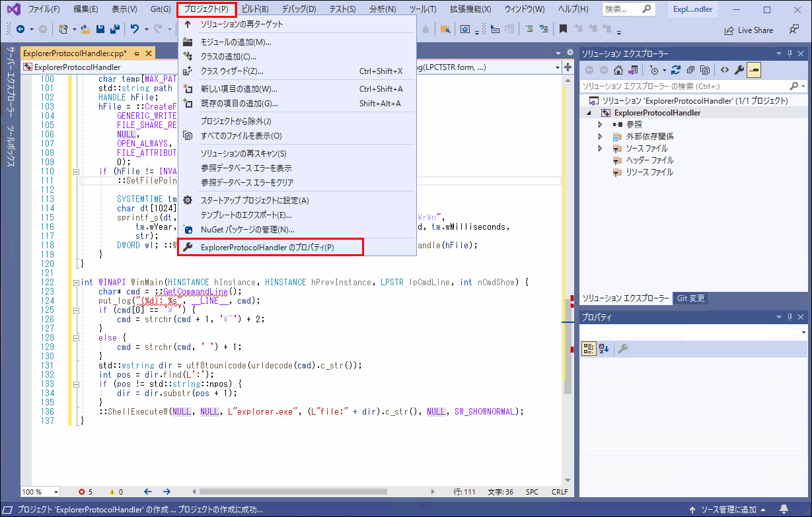Image resolution: width=812 pixels, height=517 pixels.
Task: Click the Home icon in Solution Explorer toolbar
Action: pyautogui.click(x=618, y=69)
